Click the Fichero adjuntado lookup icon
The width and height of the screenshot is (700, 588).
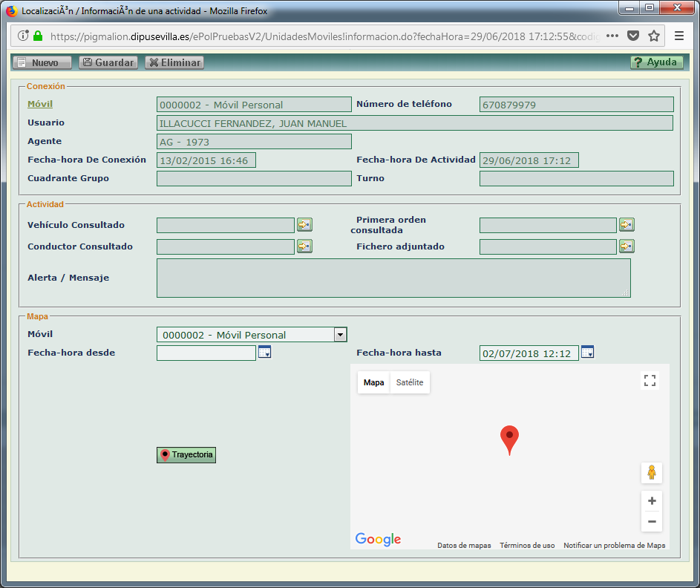(627, 246)
